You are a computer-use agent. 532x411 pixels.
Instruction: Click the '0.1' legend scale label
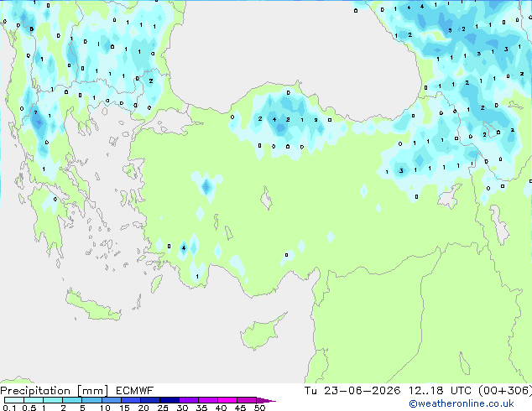[9, 408]
